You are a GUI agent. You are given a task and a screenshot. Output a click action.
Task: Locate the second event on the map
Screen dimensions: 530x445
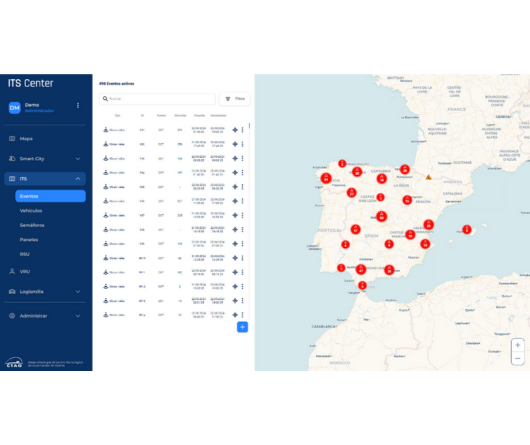coord(235,144)
